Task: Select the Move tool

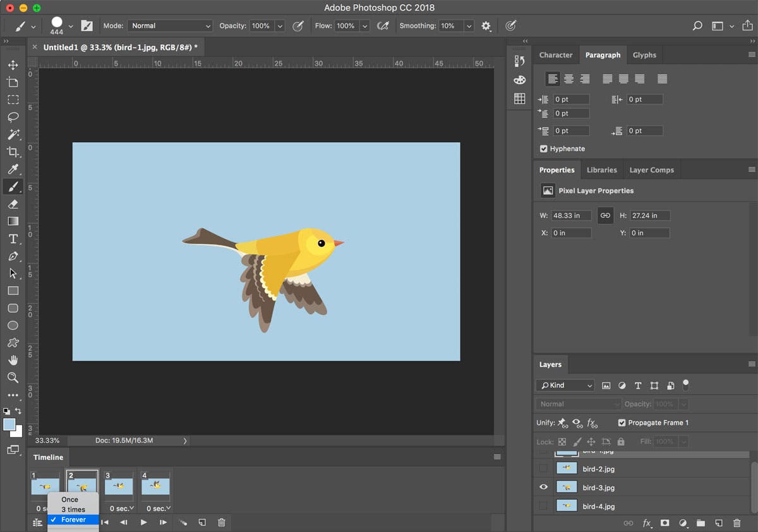Action: [13, 65]
